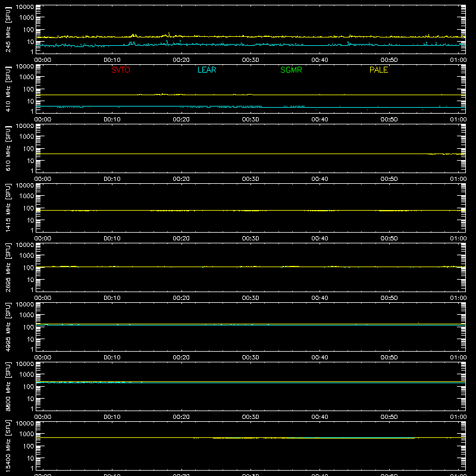476x476 pixels.
Task: Select the 4995 MHz [SFU] axis title
Action: point(8,327)
